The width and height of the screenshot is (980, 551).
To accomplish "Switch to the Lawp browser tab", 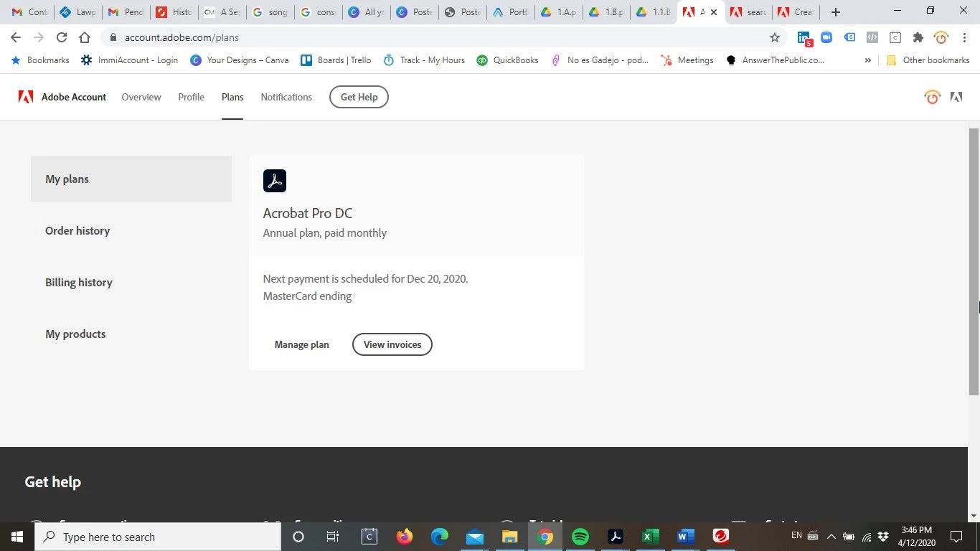I will (x=77, y=12).
